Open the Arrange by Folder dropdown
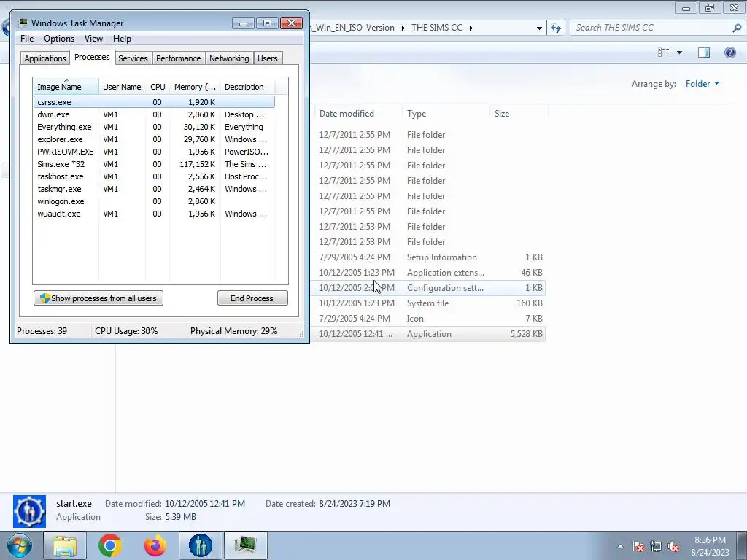This screenshot has width=747, height=560. tap(703, 84)
